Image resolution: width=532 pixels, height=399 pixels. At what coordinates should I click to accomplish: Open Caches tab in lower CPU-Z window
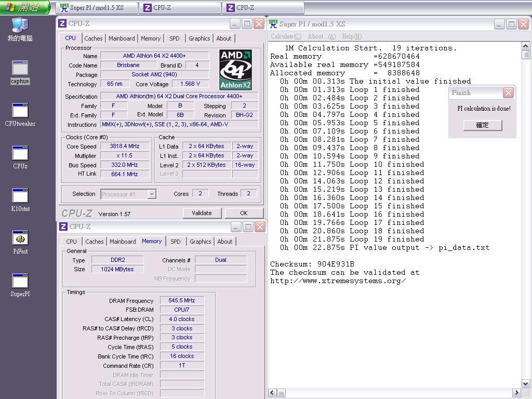coord(95,242)
